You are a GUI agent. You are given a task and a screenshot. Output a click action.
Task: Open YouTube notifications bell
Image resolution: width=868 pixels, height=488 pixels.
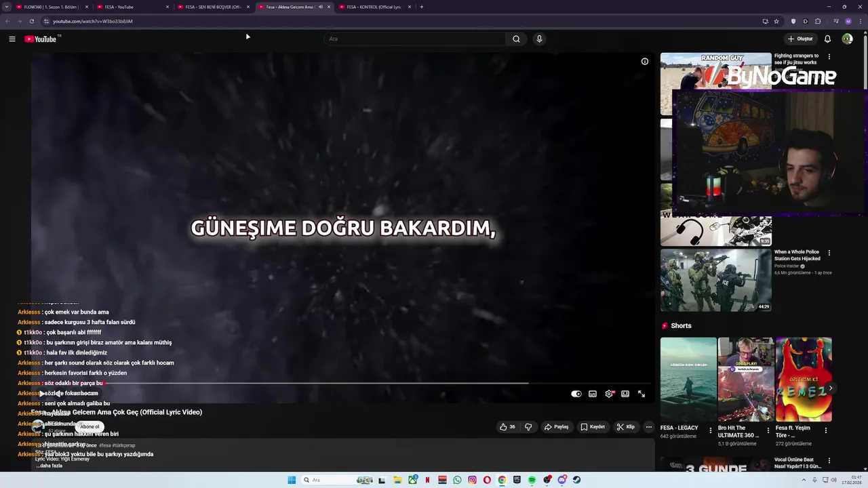point(827,39)
